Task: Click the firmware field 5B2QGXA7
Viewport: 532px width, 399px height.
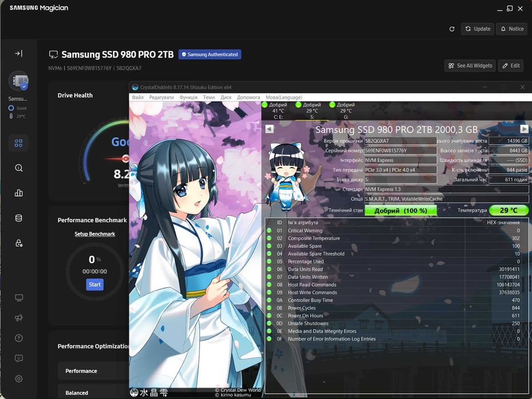Action: click(x=401, y=141)
